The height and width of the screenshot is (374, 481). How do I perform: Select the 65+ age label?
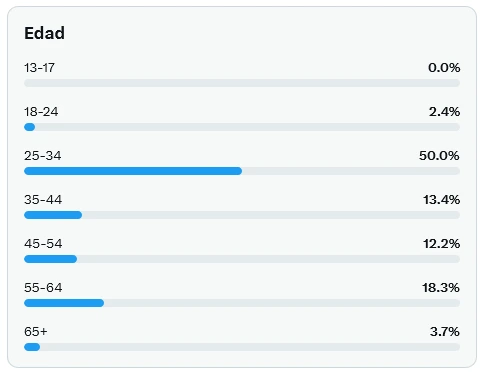[x=36, y=332]
